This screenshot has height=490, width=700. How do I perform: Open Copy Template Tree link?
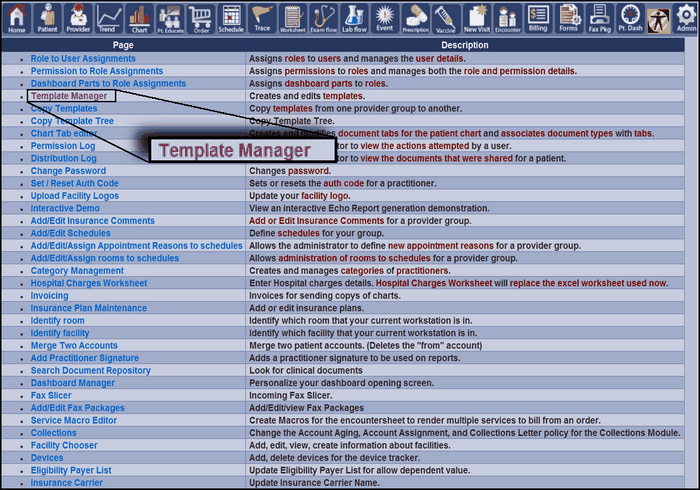point(72,121)
